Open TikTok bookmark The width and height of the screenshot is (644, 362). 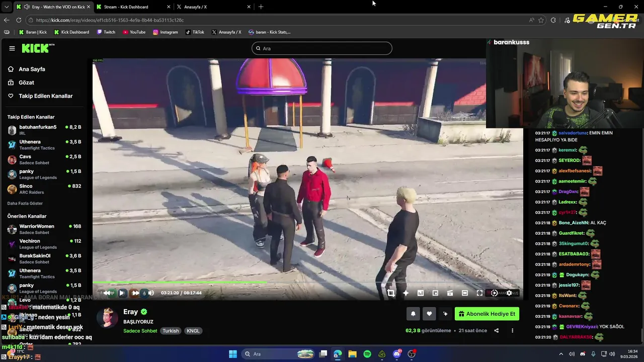(x=195, y=32)
